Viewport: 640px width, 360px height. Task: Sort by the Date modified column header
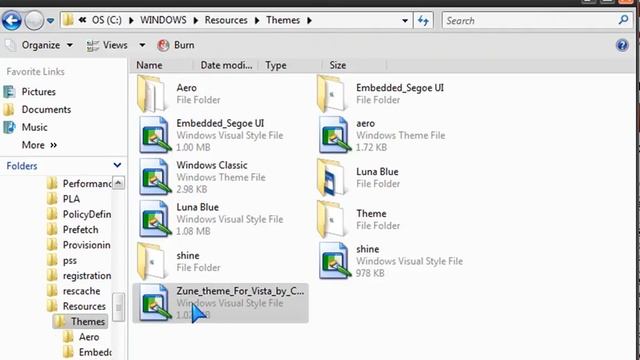click(x=226, y=65)
